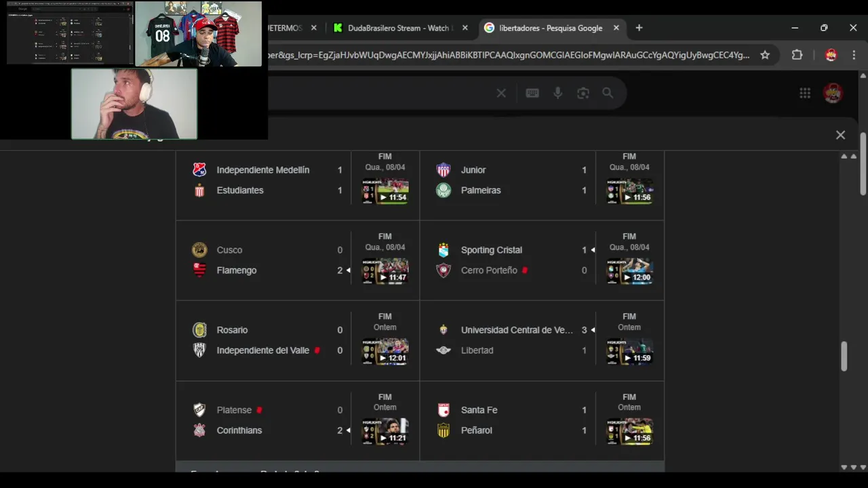Open the Chrome three-dot menu
Screen dimensions: 868x488
click(854, 55)
